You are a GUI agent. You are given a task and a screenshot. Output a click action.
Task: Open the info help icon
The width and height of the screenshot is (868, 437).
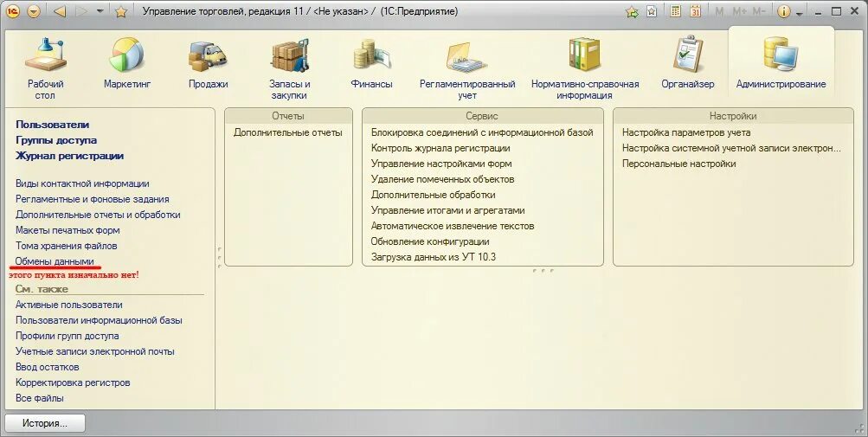tap(783, 11)
